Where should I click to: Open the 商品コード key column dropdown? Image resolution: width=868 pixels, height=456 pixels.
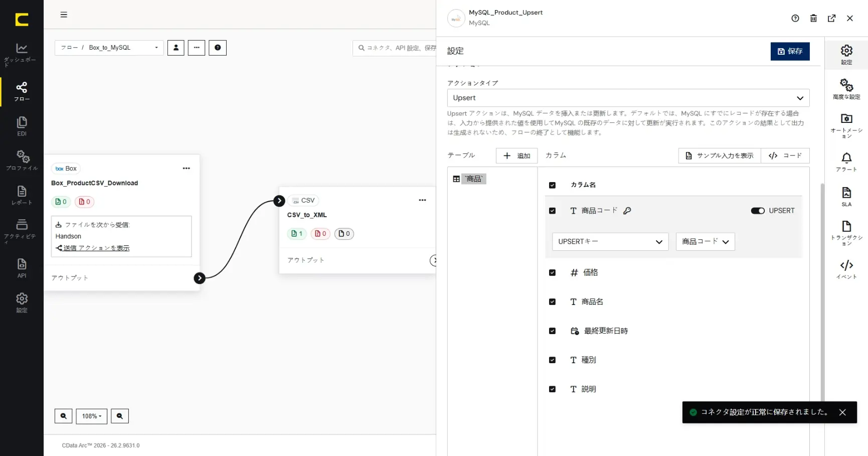705,242
